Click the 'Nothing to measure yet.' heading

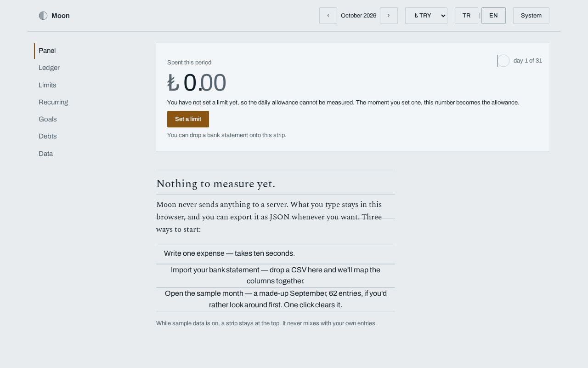(215, 184)
